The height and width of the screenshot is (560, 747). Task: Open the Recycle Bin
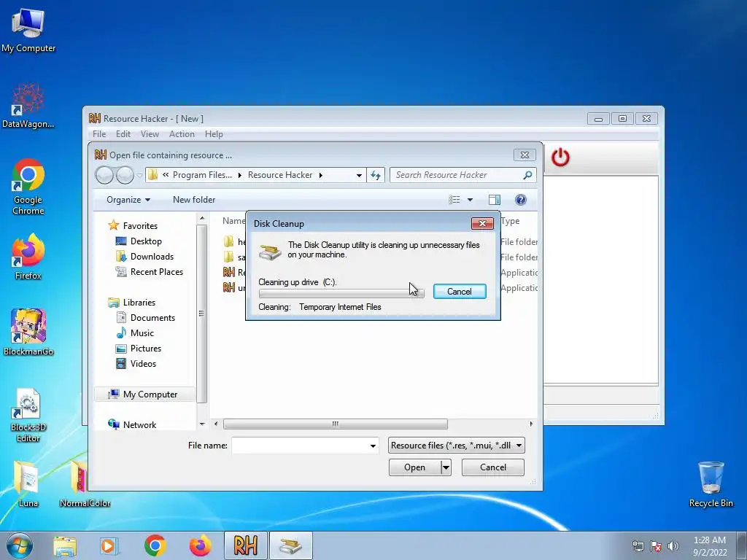711,484
